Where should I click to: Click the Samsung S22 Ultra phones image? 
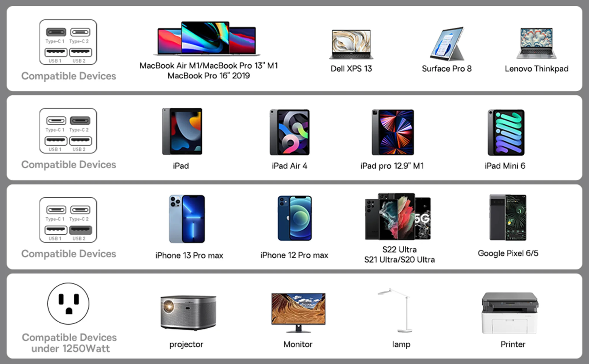pyautogui.click(x=398, y=216)
